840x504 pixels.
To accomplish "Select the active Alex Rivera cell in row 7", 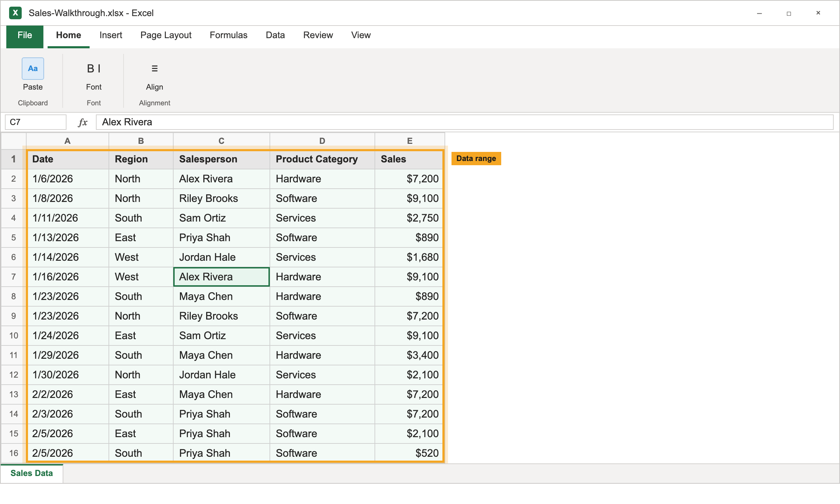I will tap(222, 277).
